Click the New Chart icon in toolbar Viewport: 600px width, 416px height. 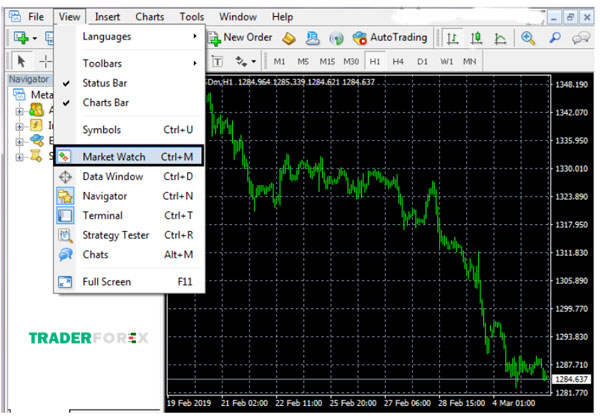point(21,38)
